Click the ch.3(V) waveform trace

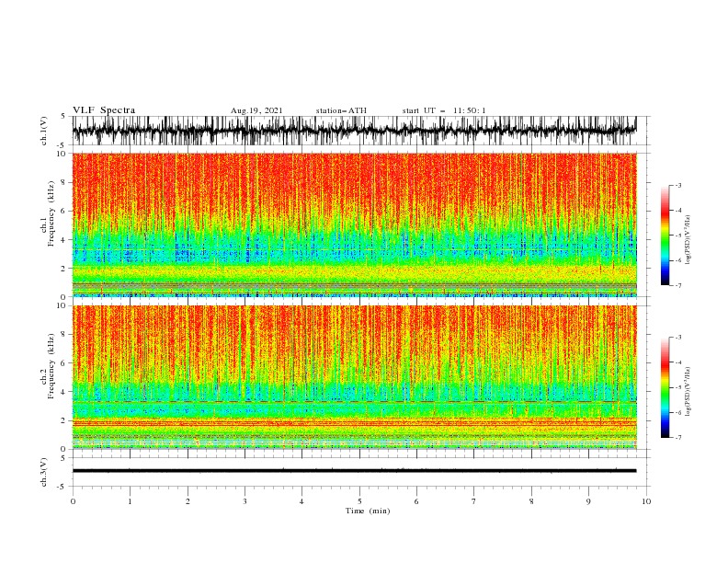pos(354,471)
